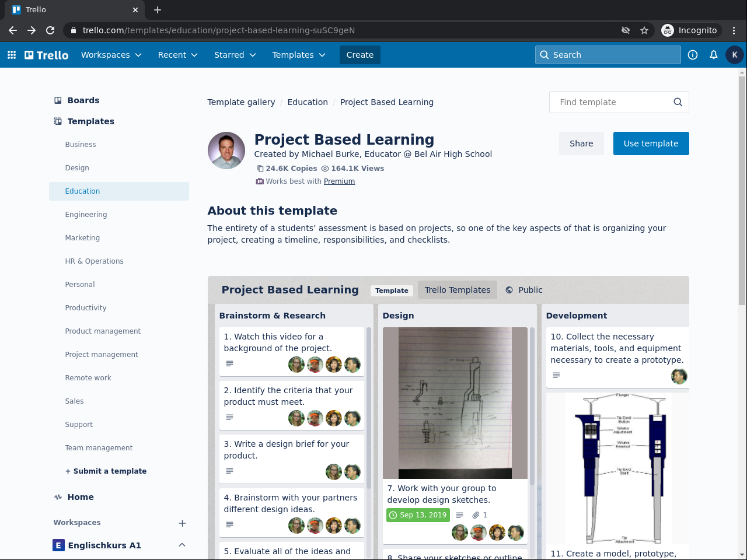The height and width of the screenshot is (560, 747).
Task: Add a new workspace with plus icon
Action: click(x=182, y=523)
